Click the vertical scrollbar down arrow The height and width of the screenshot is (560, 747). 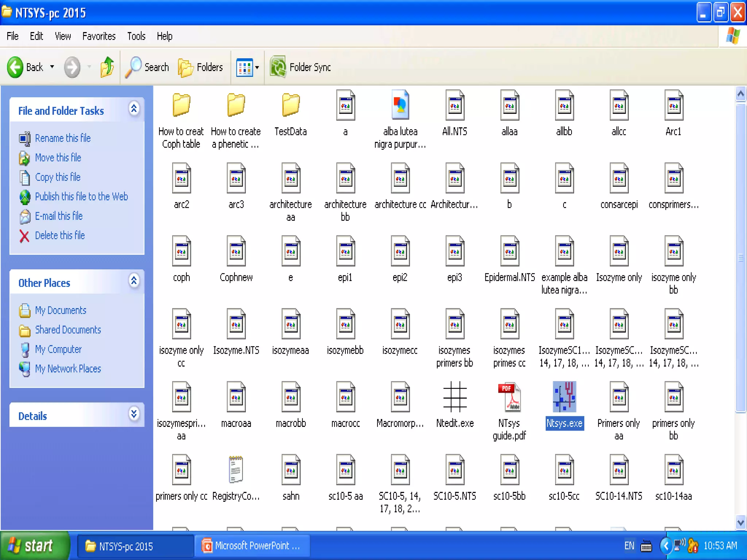tap(740, 522)
